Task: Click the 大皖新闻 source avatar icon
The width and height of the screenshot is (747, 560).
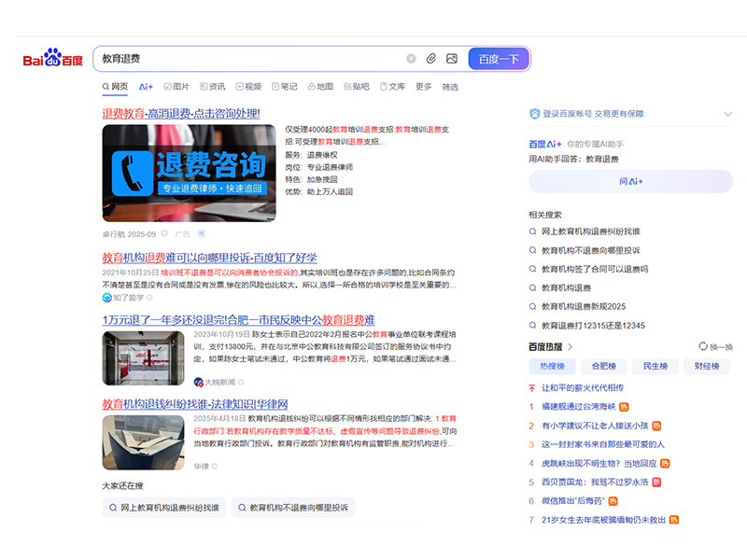Action: 199,382
